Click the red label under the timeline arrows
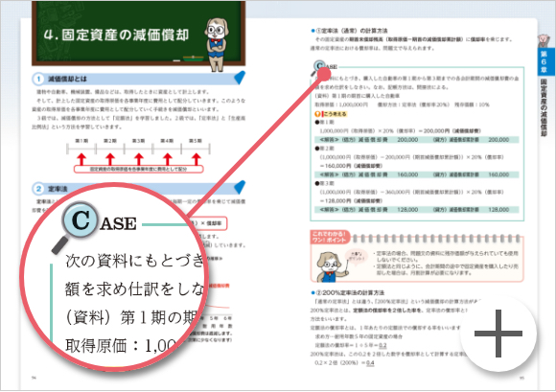Viewport: 556px width, 392px height. (x=139, y=169)
